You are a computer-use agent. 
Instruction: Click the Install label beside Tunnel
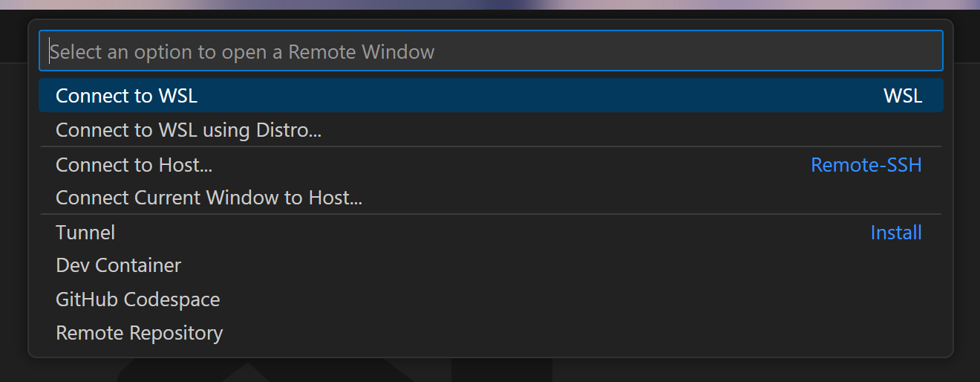click(895, 233)
